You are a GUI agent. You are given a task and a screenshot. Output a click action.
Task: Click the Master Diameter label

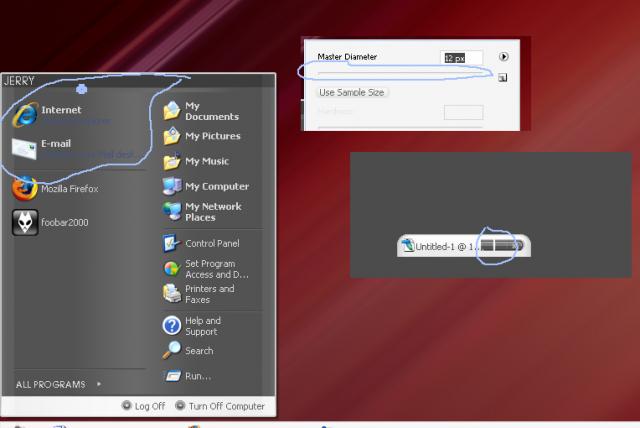tap(347, 57)
